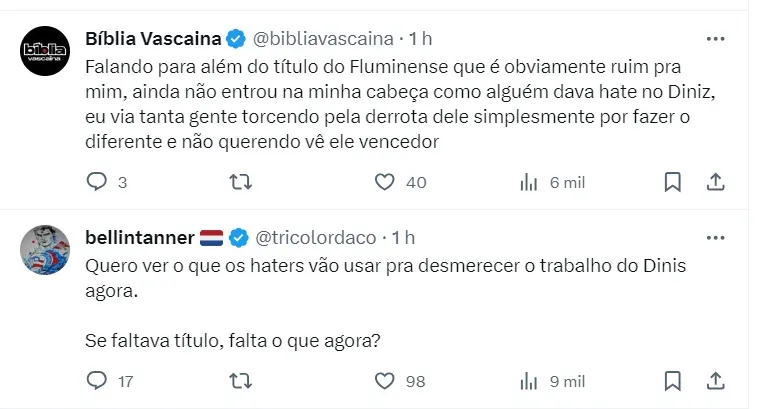Retweet the bellintanner post
Viewport: 762px width, 409px height.
click(x=241, y=381)
